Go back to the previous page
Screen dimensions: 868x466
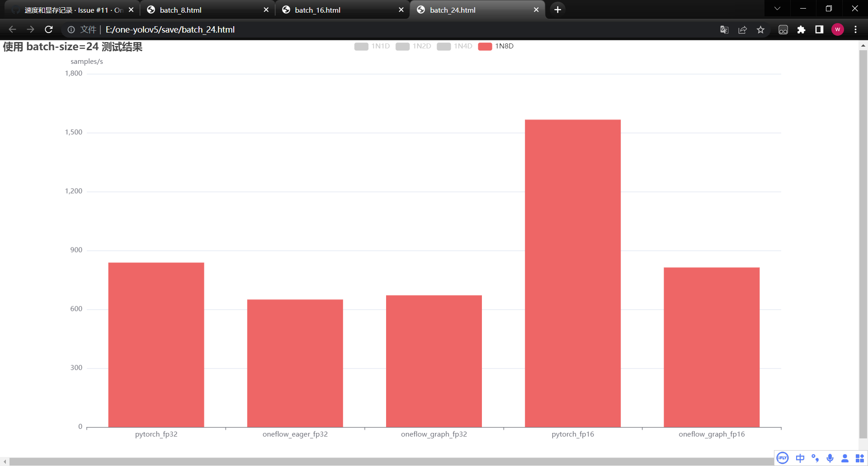click(x=12, y=29)
